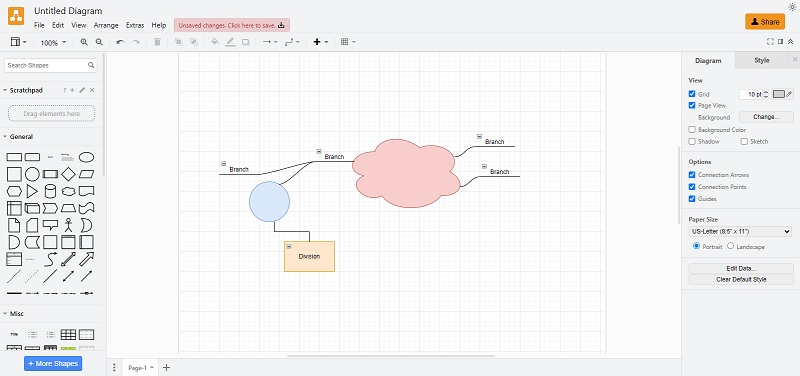
Task: Redo the last undone action
Action: 136,42
